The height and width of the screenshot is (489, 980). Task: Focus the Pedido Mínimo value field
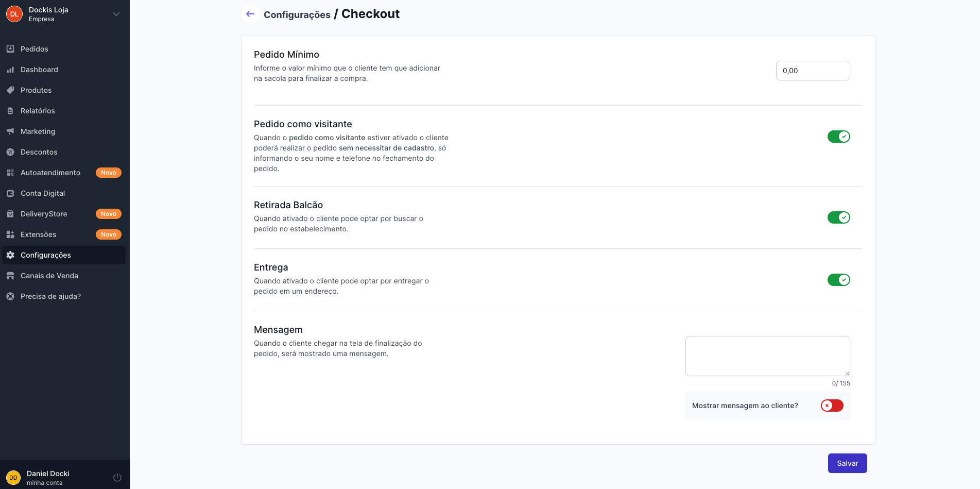[x=813, y=71]
